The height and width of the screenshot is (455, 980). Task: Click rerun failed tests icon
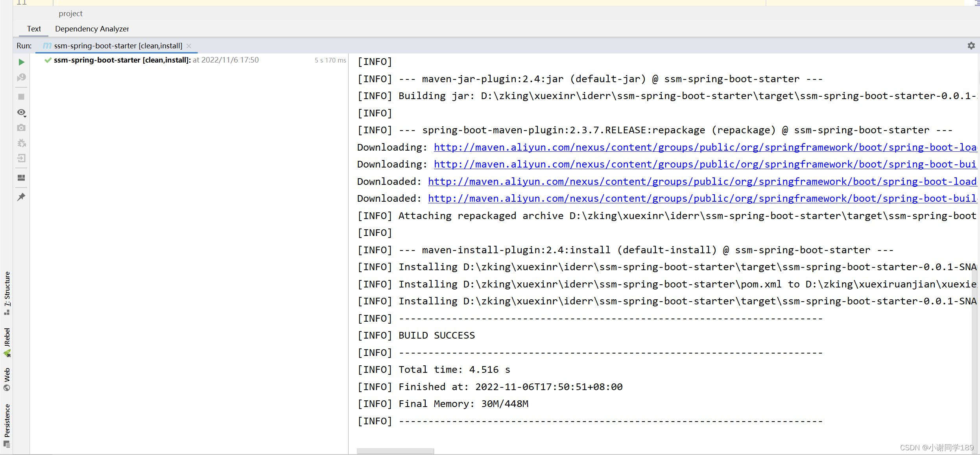pos(21,77)
